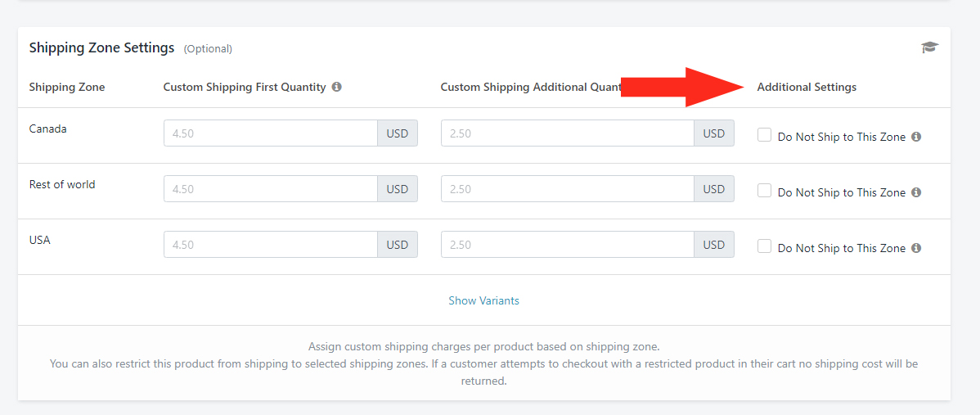980x415 pixels.
Task: Tick Do Not Ship to This Zone for USA
Action: coord(764,246)
